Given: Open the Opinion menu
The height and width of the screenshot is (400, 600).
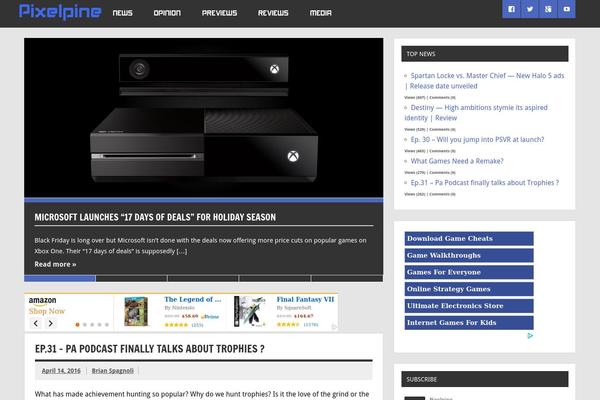Looking at the screenshot, I should tap(167, 13).
